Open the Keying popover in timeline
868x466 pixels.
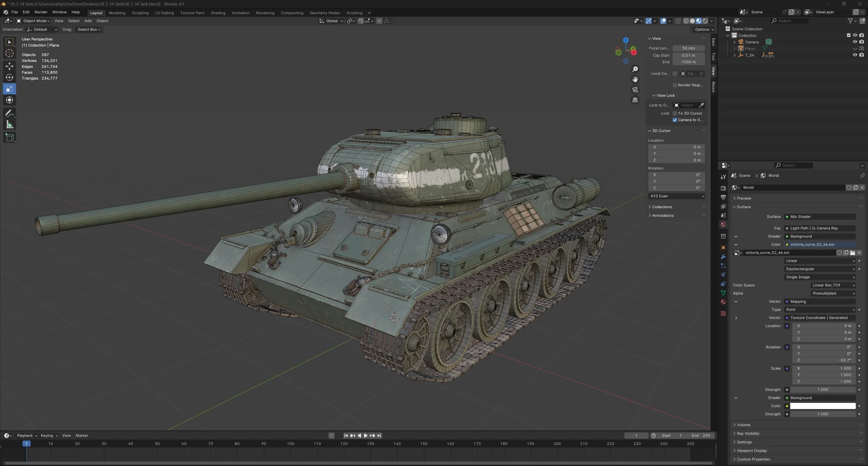49,435
